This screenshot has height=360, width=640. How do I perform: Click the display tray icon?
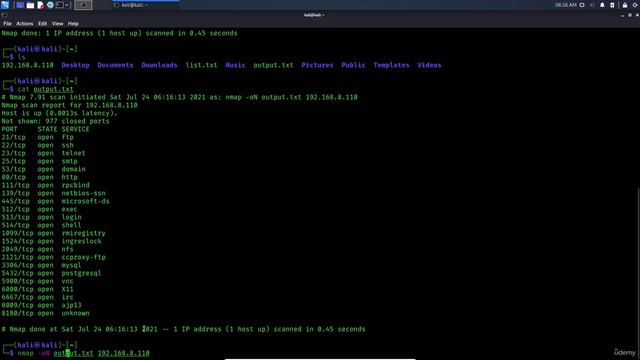pyautogui.click(x=582, y=5)
